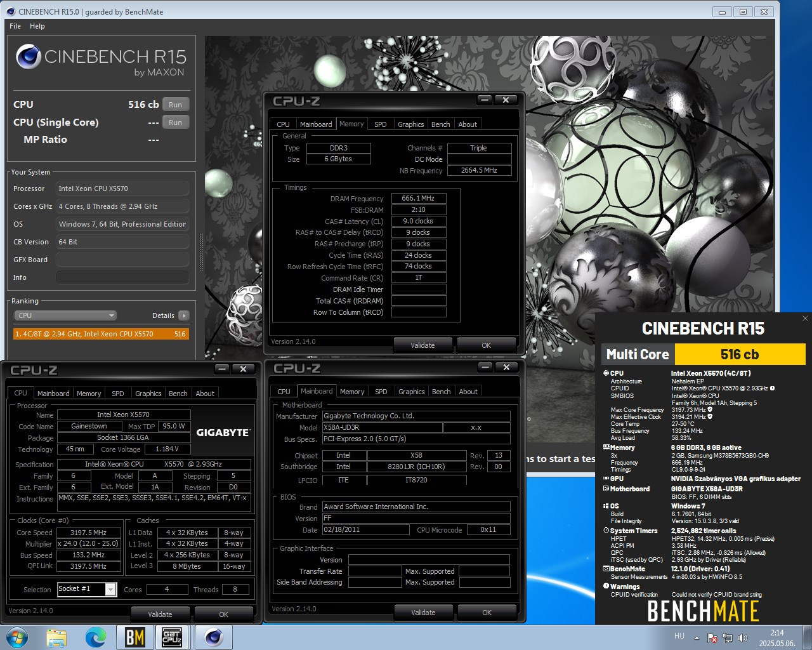The height and width of the screenshot is (650, 812).
Task: Click the GFX Board field in Cinebench
Action: (122, 260)
